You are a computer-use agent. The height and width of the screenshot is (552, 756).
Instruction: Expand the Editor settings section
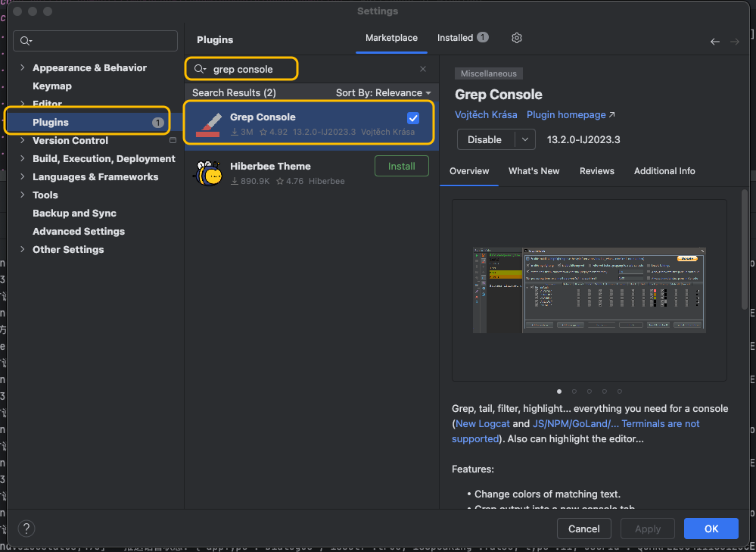click(22, 104)
